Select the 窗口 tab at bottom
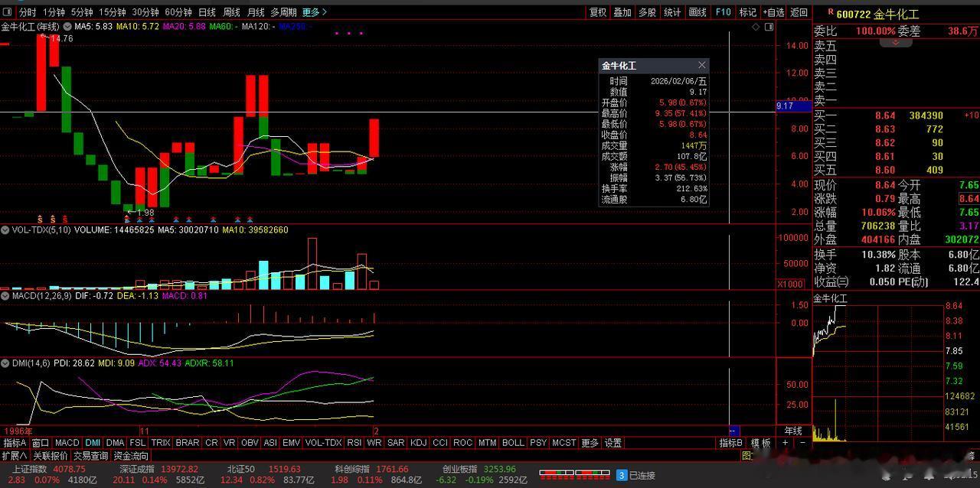 [x=41, y=443]
